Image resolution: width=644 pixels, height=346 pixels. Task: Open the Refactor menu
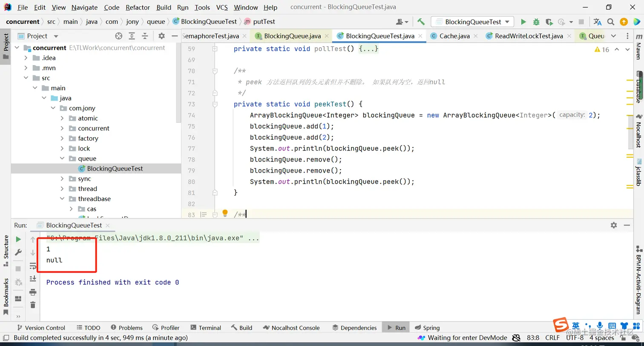pos(138,7)
